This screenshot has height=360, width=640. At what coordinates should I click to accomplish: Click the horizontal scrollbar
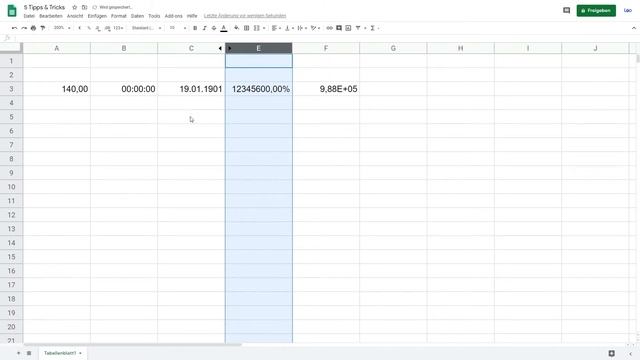point(133,345)
